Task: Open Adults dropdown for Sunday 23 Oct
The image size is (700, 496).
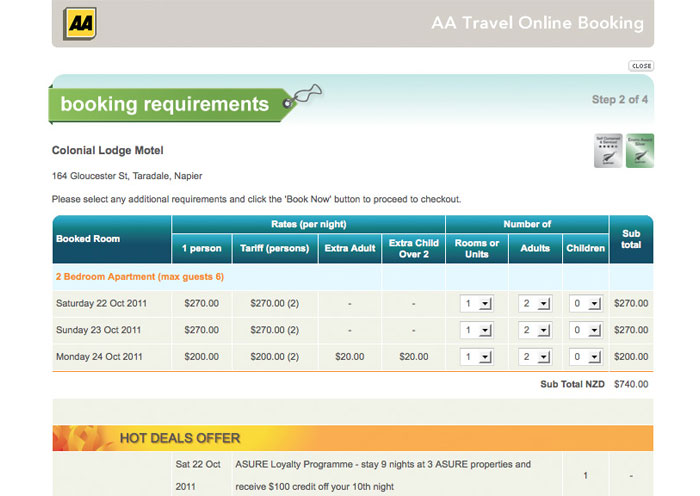Action: coord(535,330)
